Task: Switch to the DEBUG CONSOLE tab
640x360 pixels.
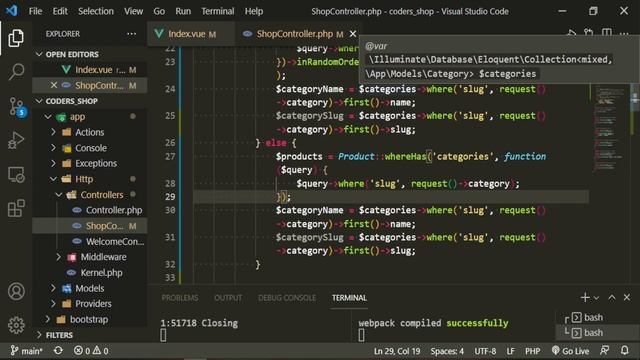Action: tap(287, 298)
